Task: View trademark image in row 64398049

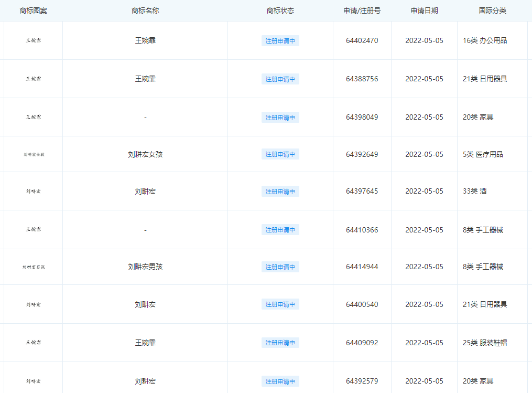Action: pos(34,117)
